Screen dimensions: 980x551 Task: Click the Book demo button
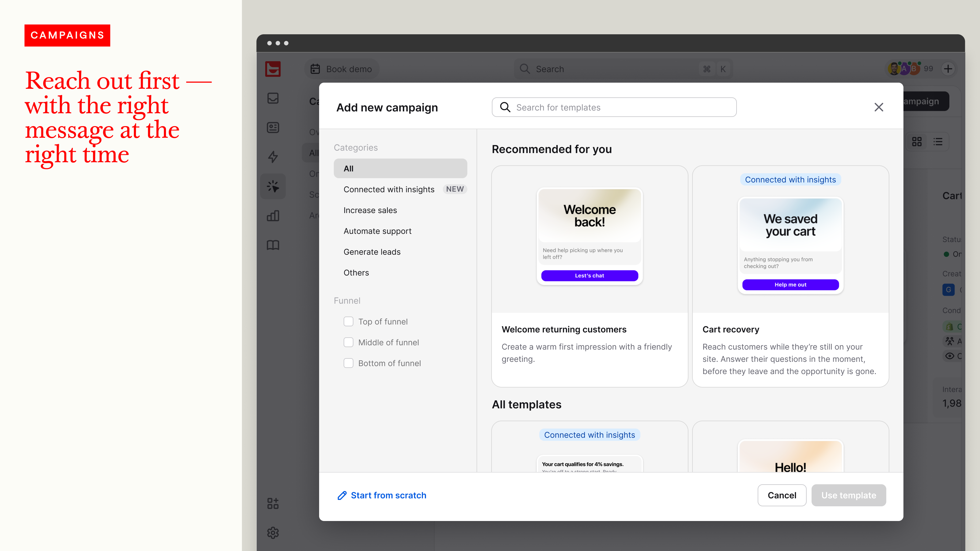pyautogui.click(x=342, y=69)
